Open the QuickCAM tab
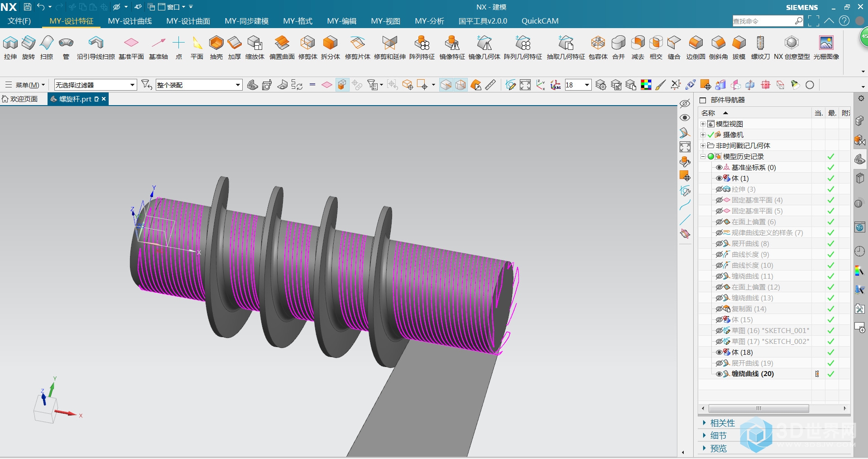868x459 pixels. 540,21
